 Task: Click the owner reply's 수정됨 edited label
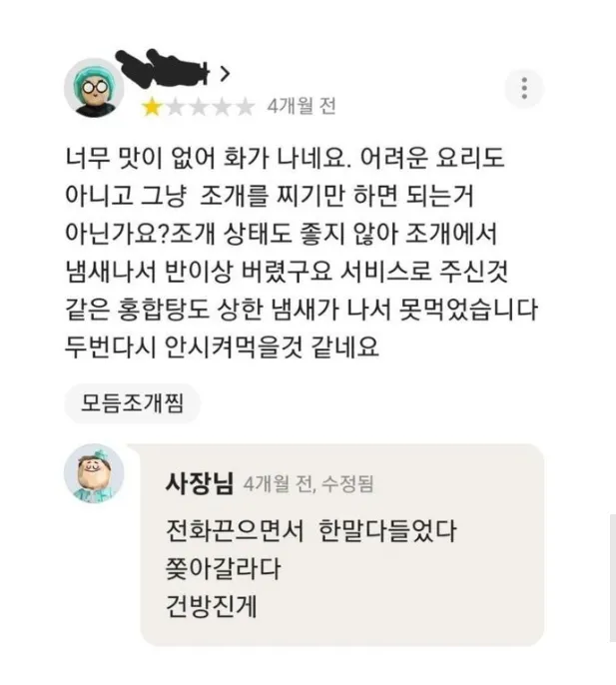coord(347,483)
